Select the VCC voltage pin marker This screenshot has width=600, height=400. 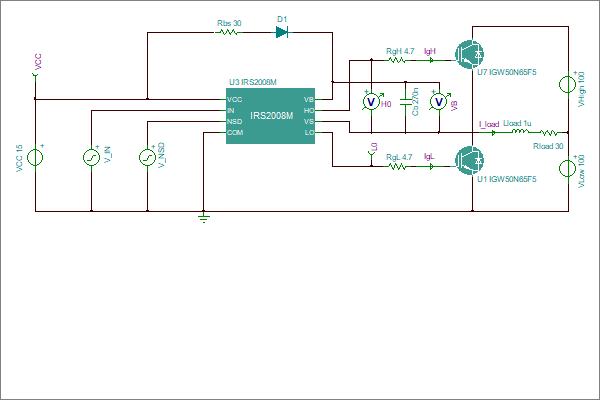pos(35,77)
